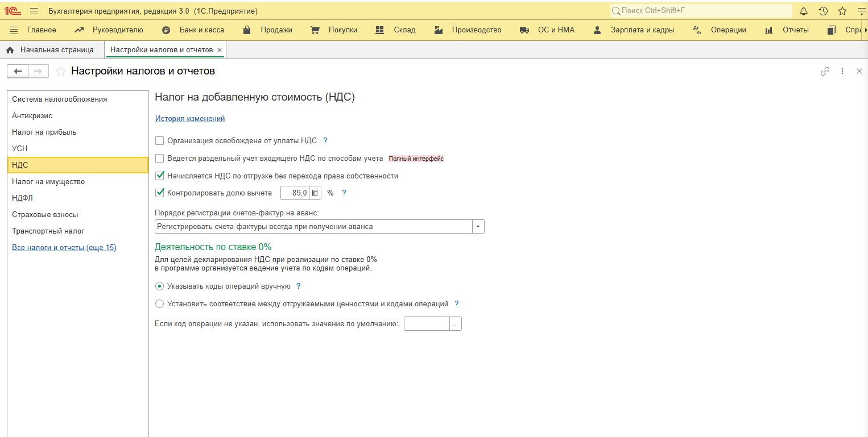Enable 'Организация освобождена от уплаты НДС' checkbox
868x437 pixels.
click(160, 141)
